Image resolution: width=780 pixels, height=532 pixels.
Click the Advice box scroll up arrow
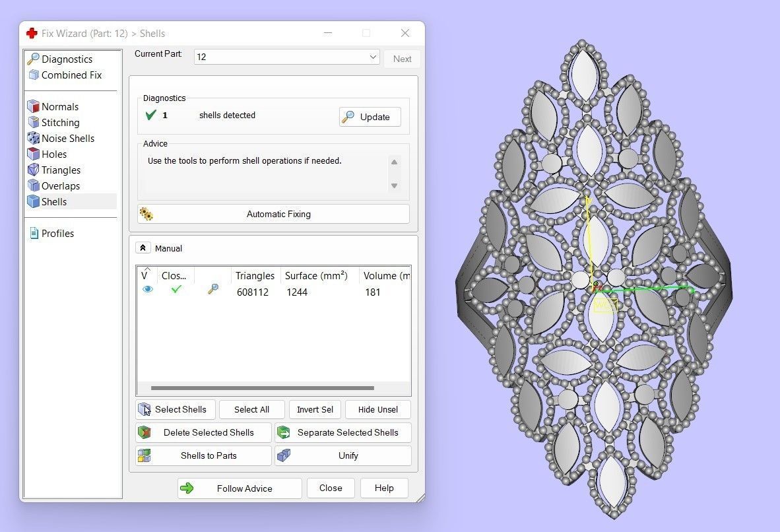coord(394,162)
